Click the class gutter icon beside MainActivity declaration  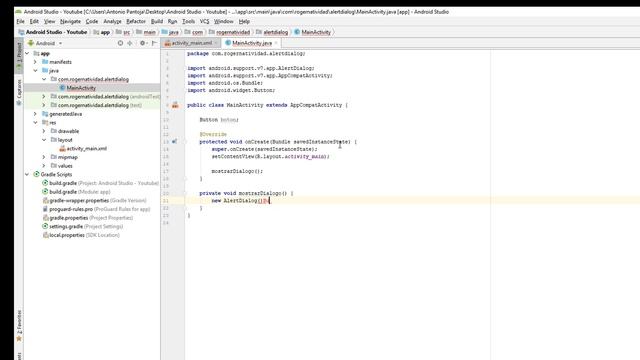click(175, 105)
